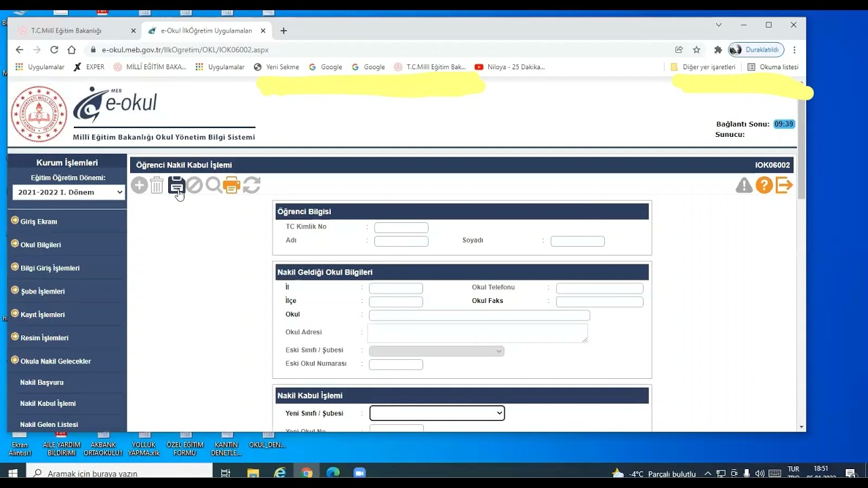Open the Nakil Gelen Listesi link
Image resolution: width=868 pixels, height=488 pixels.
[x=49, y=424]
